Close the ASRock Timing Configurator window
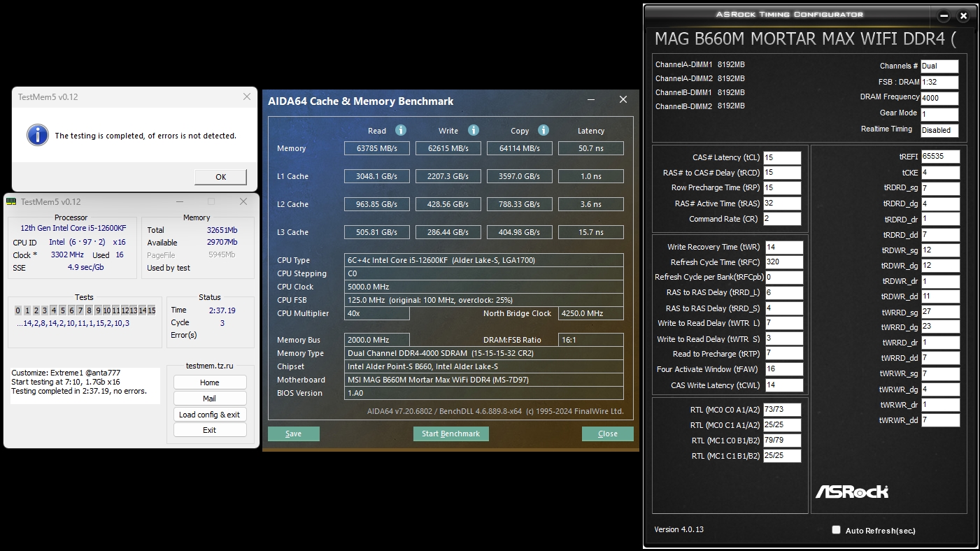This screenshot has width=980, height=551. 964,15
